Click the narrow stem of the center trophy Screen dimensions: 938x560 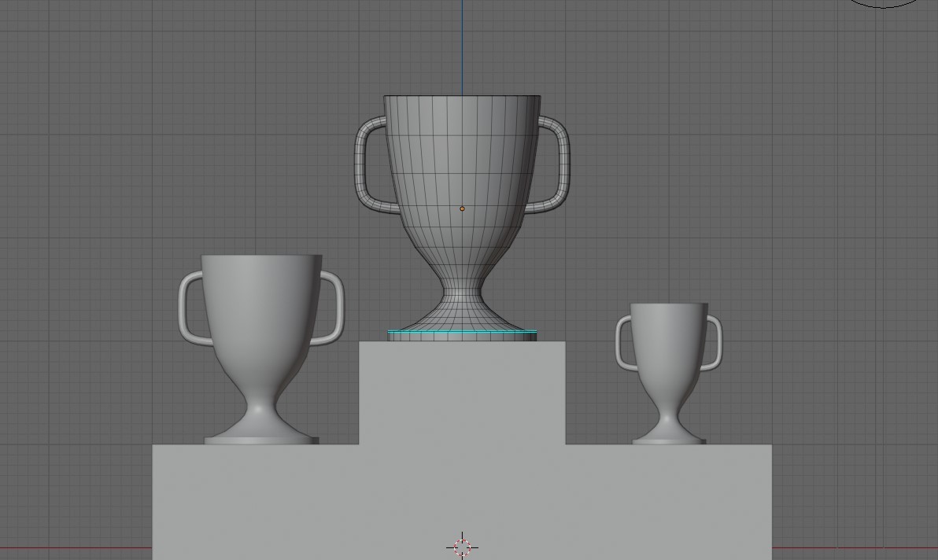coord(462,291)
